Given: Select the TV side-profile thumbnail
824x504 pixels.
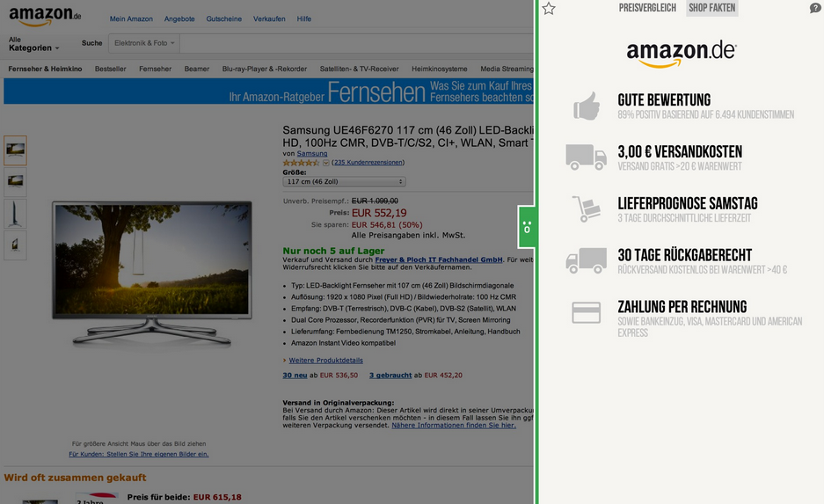Looking at the screenshot, I should [x=15, y=214].
